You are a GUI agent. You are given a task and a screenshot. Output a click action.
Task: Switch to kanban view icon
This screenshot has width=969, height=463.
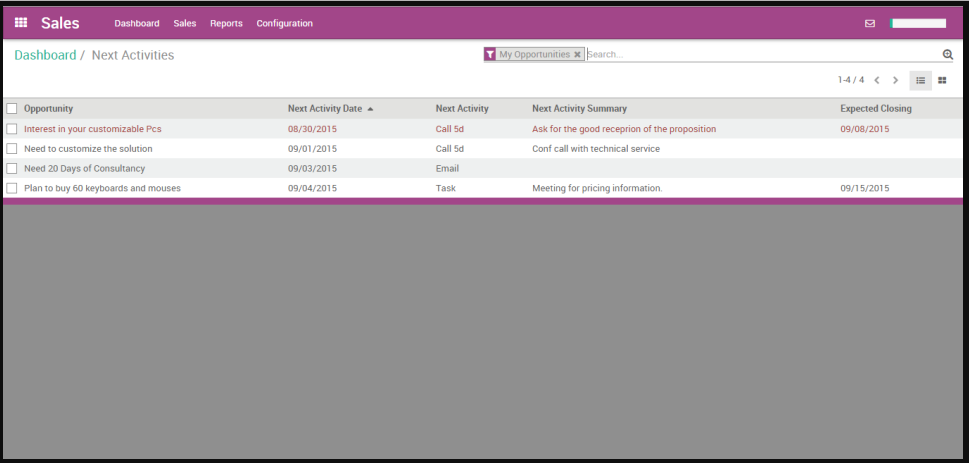pos(942,80)
